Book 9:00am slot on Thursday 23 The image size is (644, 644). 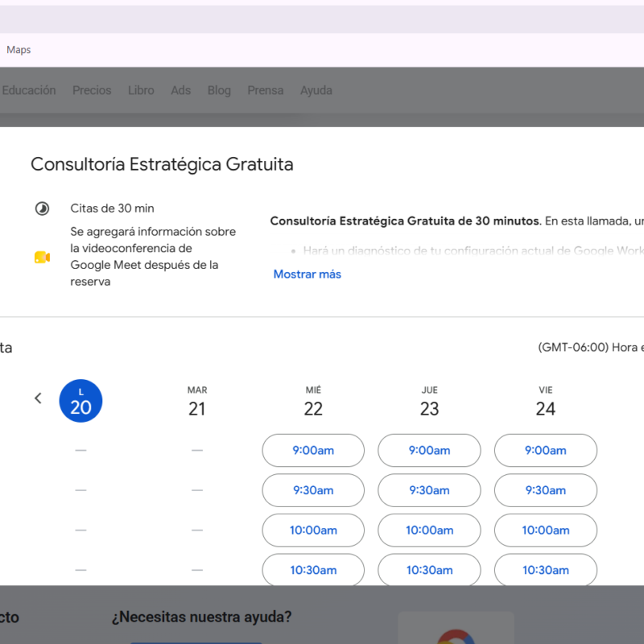[430, 451]
